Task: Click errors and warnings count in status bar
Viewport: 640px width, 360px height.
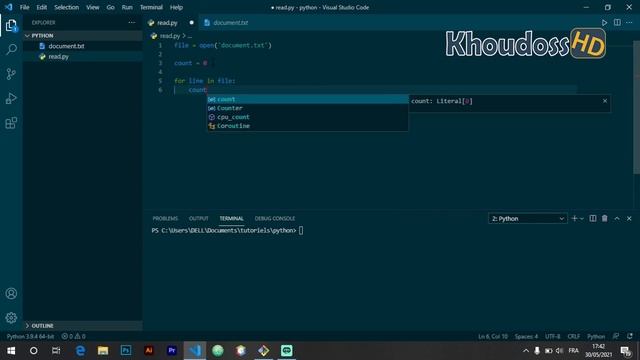Action: click(x=73, y=336)
